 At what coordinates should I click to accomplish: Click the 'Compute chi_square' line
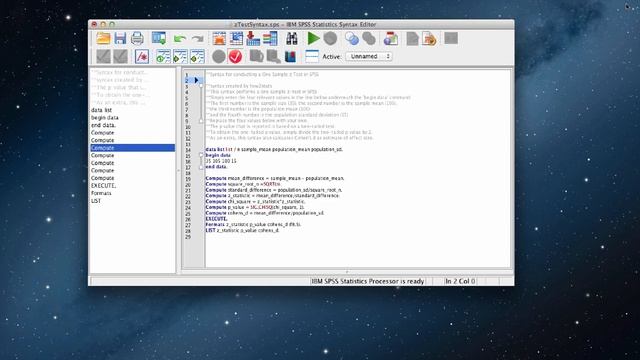click(255, 201)
